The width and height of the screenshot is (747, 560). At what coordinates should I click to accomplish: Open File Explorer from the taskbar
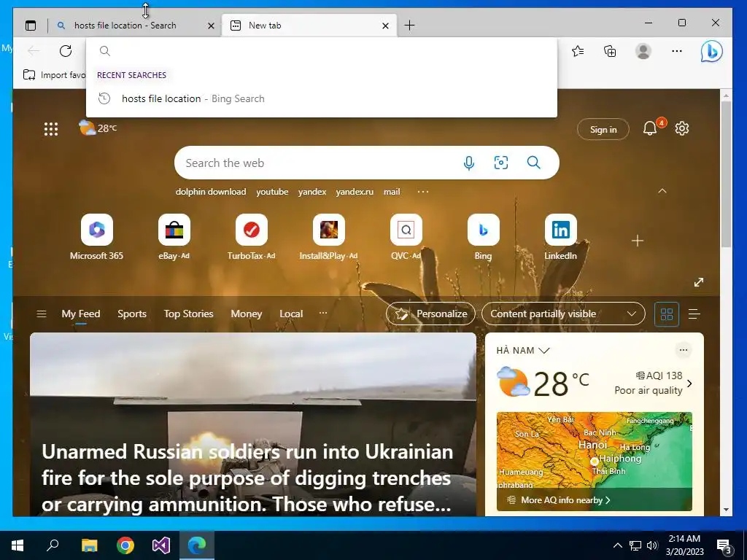click(89, 545)
